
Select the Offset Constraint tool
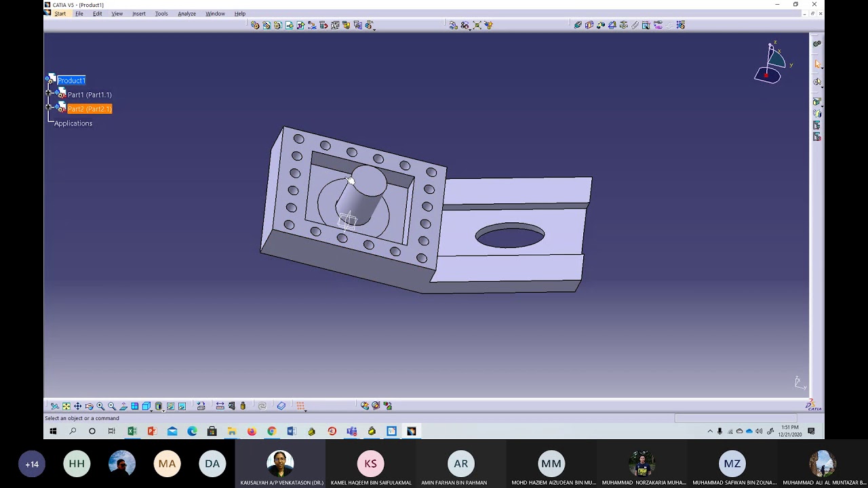tap(601, 25)
